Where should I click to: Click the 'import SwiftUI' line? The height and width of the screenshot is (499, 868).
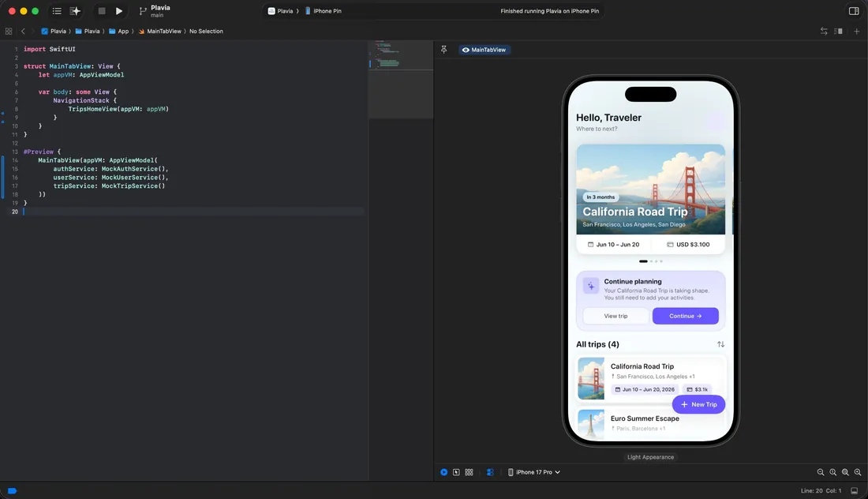click(x=49, y=49)
